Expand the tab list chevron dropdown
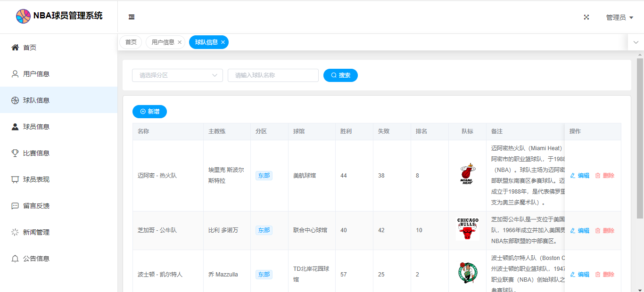Screen dimensions: 644x292 [636, 42]
